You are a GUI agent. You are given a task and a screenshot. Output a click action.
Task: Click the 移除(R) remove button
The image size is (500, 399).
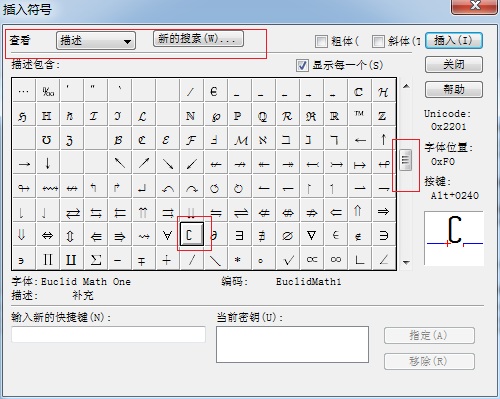[429, 361]
